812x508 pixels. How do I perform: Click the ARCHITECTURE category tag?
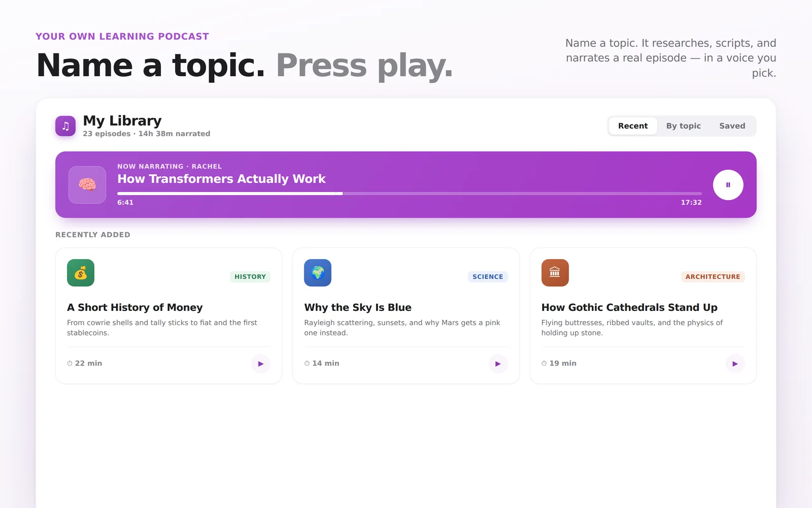(x=713, y=277)
